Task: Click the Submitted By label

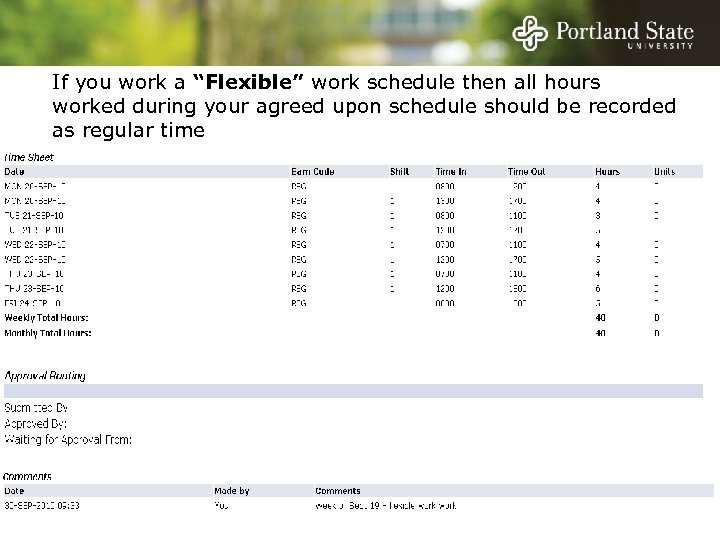Action: pyautogui.click(x=37, y=408)
